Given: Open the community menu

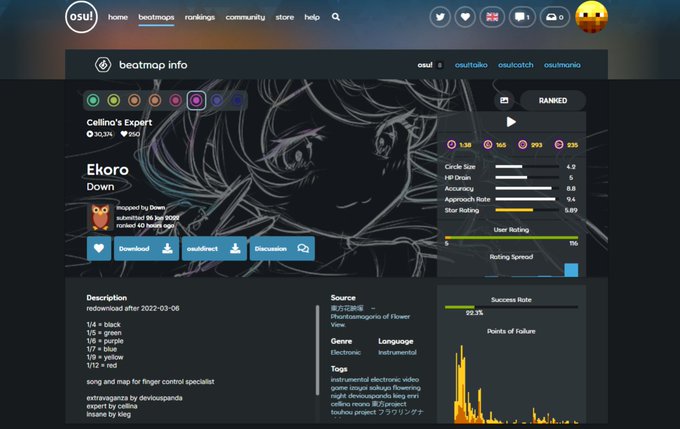Looking at the screenshot, I should click(245, 17).
